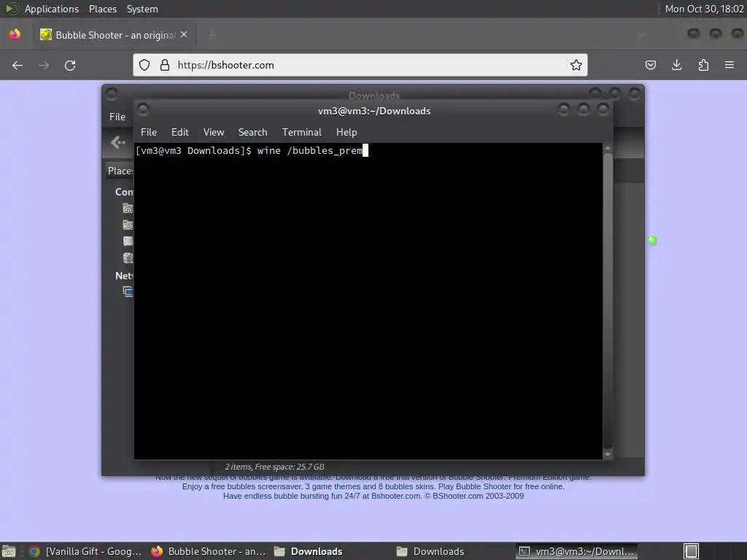Open the Applications menu in top panel
Viewport: 747px width, 560px height.
click(x=52, y=9)
